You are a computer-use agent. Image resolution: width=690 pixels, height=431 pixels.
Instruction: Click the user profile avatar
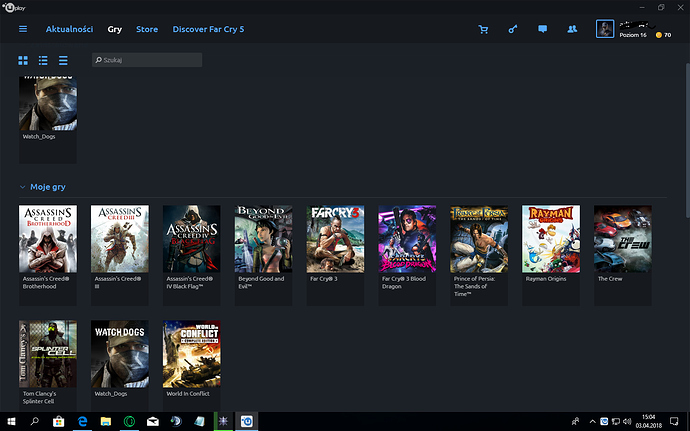[x=605, y=29]
